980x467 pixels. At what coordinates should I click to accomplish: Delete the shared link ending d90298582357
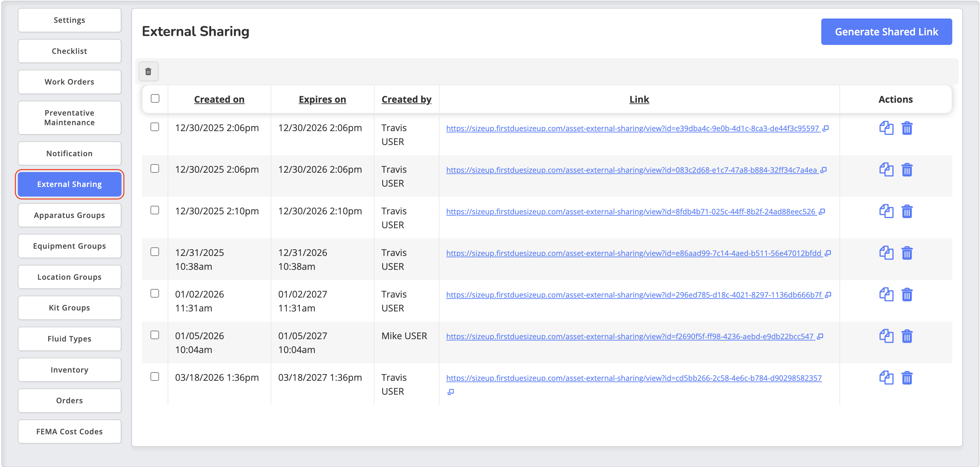point(907,377)
